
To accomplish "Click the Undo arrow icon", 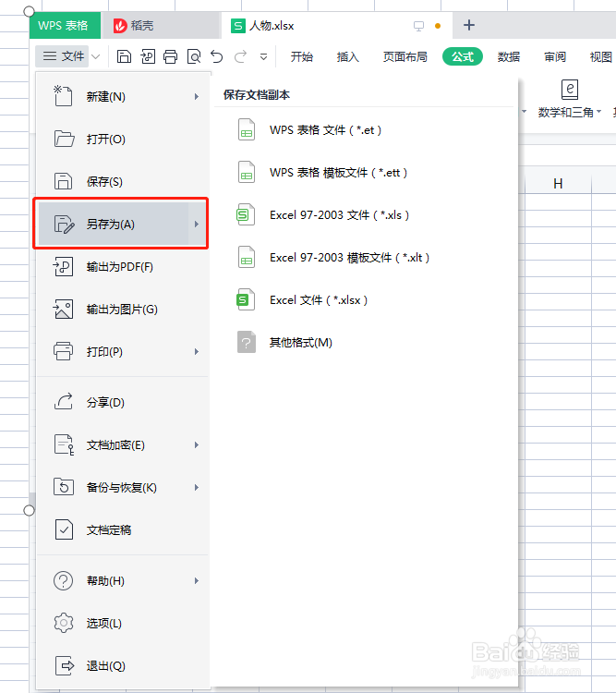I will coord(216,56).
